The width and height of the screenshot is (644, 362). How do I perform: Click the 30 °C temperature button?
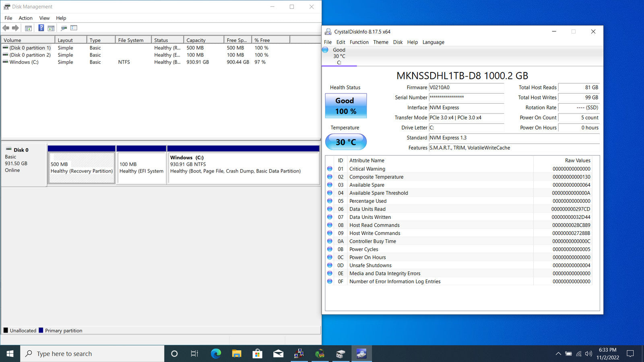346,142
